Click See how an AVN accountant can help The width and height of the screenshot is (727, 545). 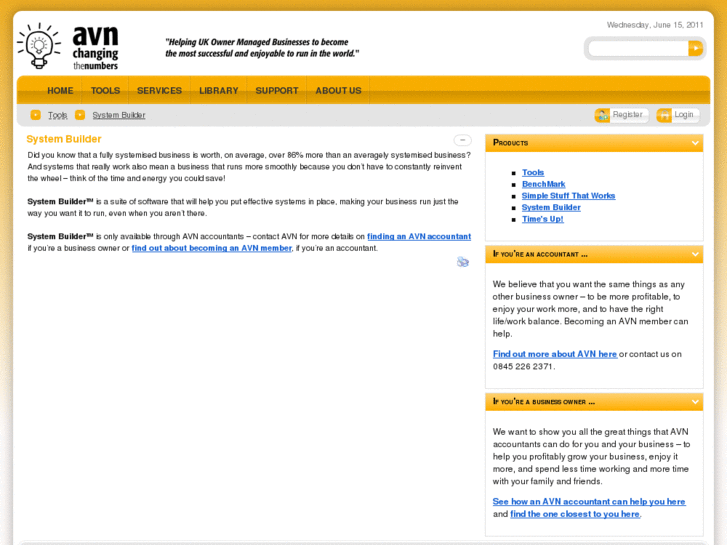[x=589, y=501]
